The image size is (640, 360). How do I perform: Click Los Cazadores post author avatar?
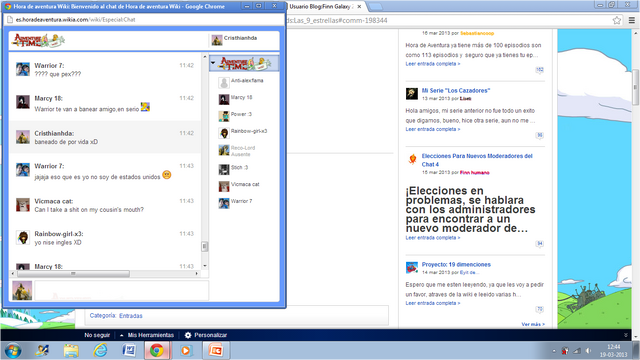[x=411, y=93]
